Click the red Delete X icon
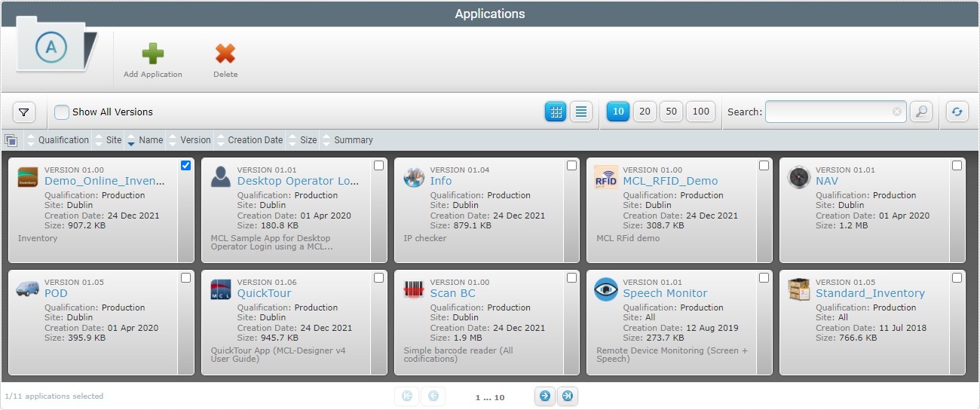Image resolution: width=980 pixels, height=410 pixels. pos(225,54)
